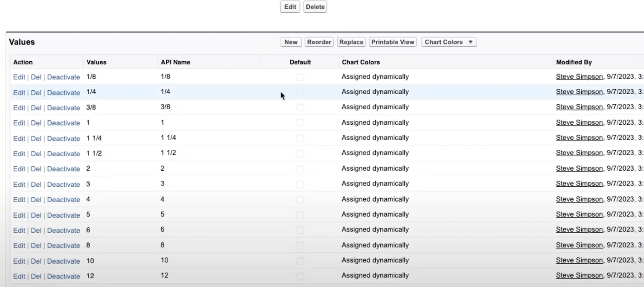Deactivate the value 1 1/2
The width and height of the screenshot is (644, 287).
[x=64, y=154]
